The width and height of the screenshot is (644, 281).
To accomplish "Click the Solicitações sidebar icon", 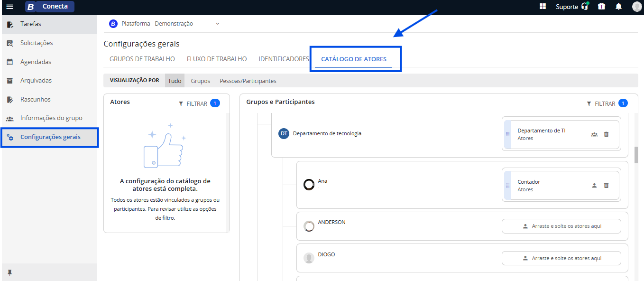I will click(x=10, y=43).
